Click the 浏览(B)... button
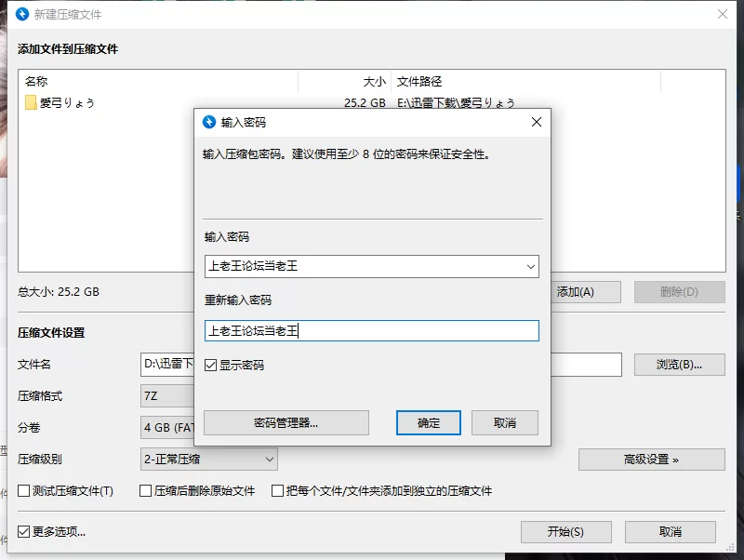Viewport: 744px width, 560px height. click(x=680, y=365)
